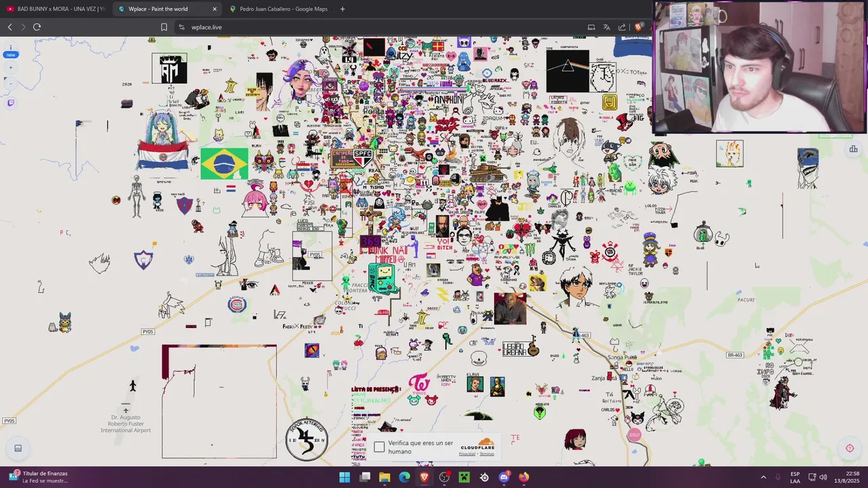Open the Cloudflare Privacidad link
This screenshot has height=488, width=868.
pyautogui.click(x=467, y=454)
